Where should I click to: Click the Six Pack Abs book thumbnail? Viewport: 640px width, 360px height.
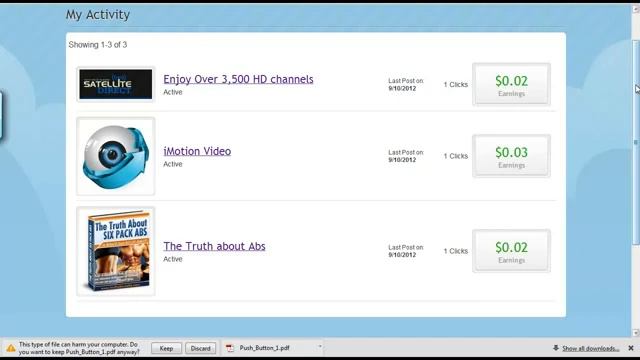coord(116,251)
